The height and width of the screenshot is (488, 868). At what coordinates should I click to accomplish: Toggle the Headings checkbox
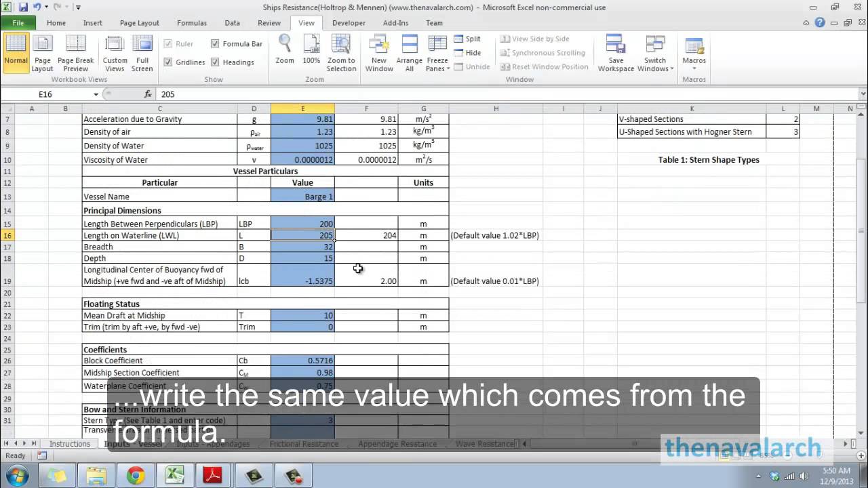[215, 62]
